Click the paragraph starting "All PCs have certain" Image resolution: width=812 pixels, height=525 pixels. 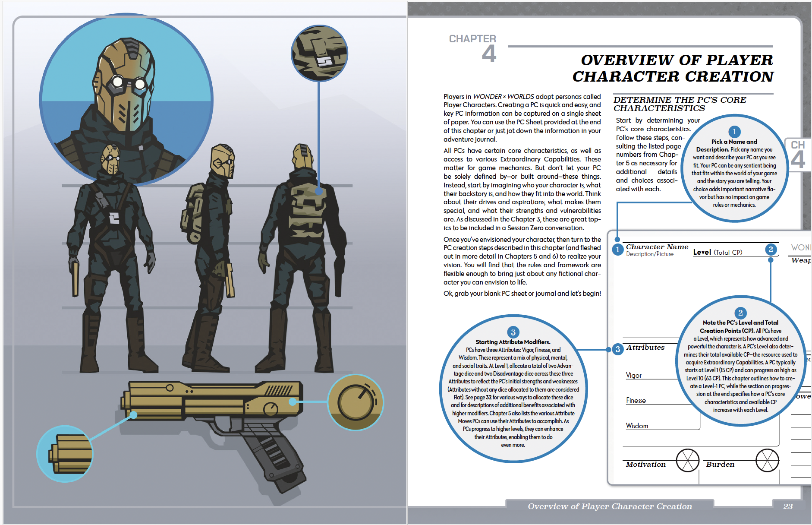(x=522, y=189)
